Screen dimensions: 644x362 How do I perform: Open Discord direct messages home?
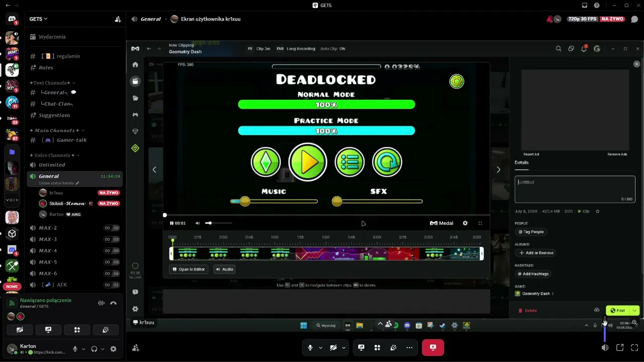pyautogui.click(x=12, y=19)
